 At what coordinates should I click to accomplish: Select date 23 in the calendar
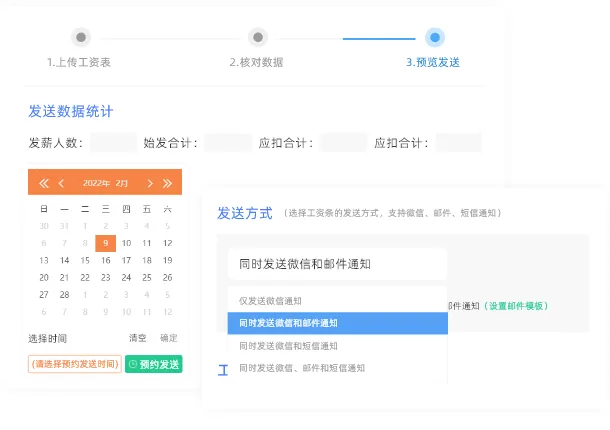coord(105,277)
